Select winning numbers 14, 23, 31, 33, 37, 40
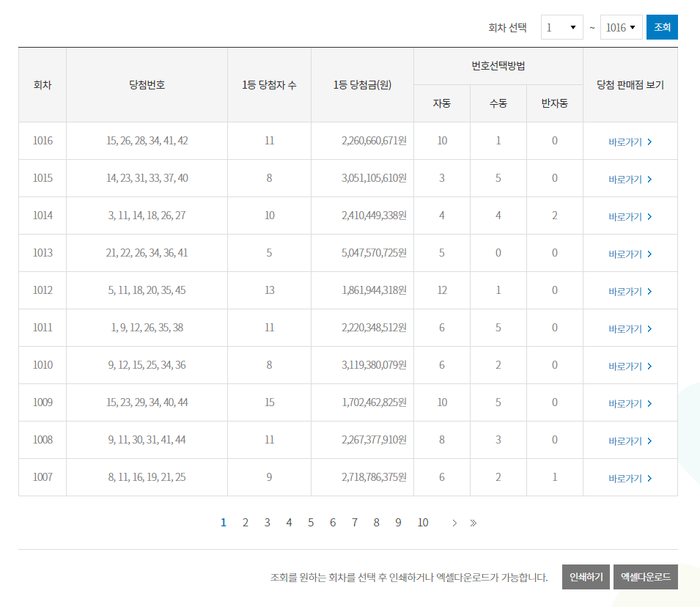700x607 pixels. [147, 178]
